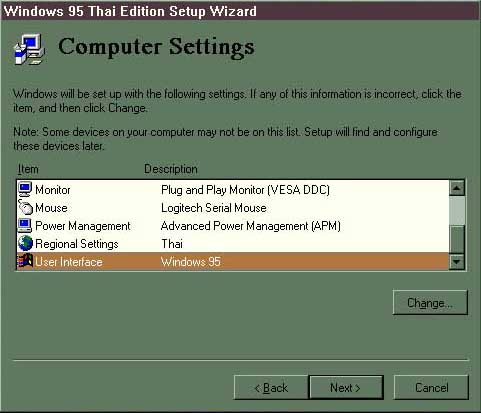
Task: Select the Power Management list entry
Action: (x=233, y=226)
